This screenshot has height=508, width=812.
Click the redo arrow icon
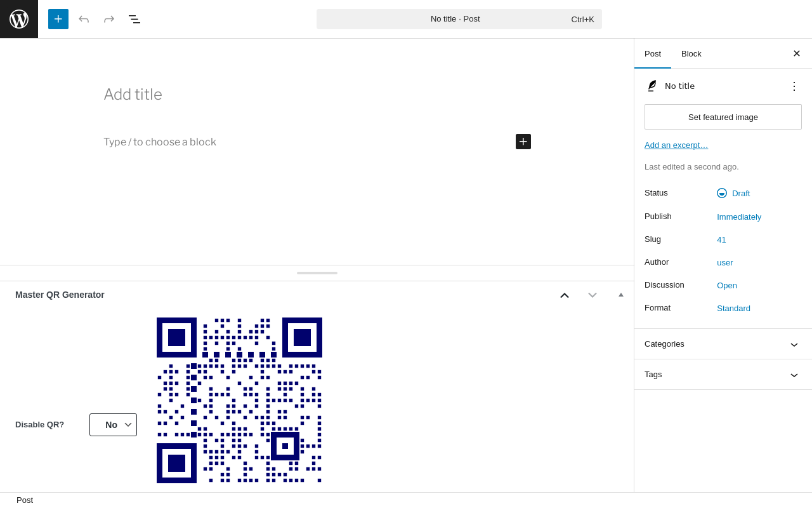(109, 19)
